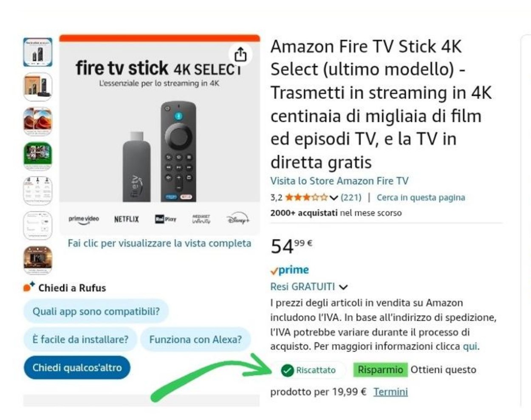Click the "Funziona con Alexa?" suggestion
Image resolution: width=531 pixels, height=420 pixels.
pos(195,339)
